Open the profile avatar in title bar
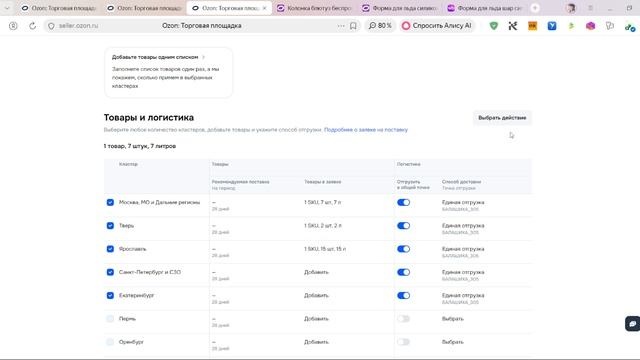The height and width of the screenshot is (360, 640). [571, 8]
